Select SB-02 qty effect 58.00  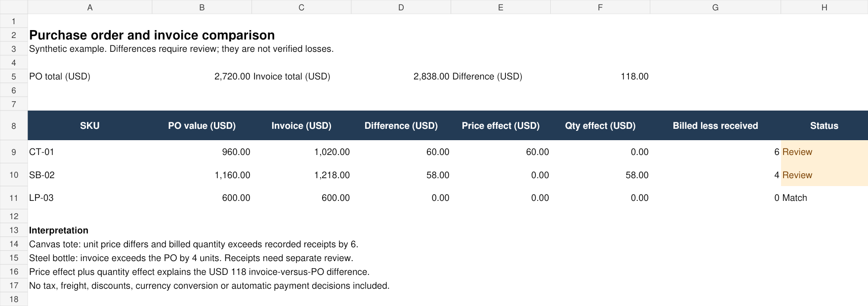click(x=600, y=175)
